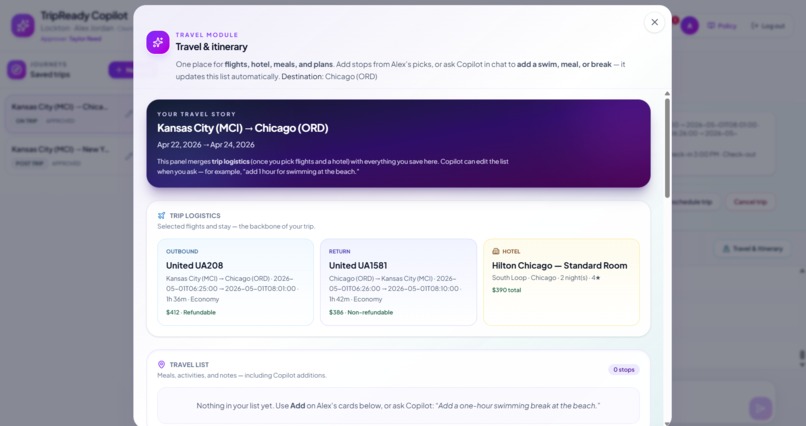
Task: Click the send message button in chat
Action: pyautogui.click(x=760, y=408)
